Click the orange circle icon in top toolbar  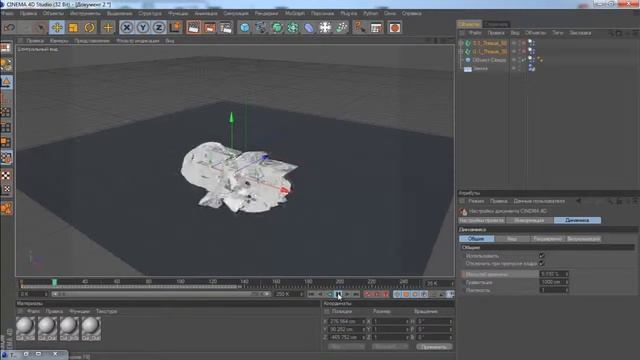395,27
